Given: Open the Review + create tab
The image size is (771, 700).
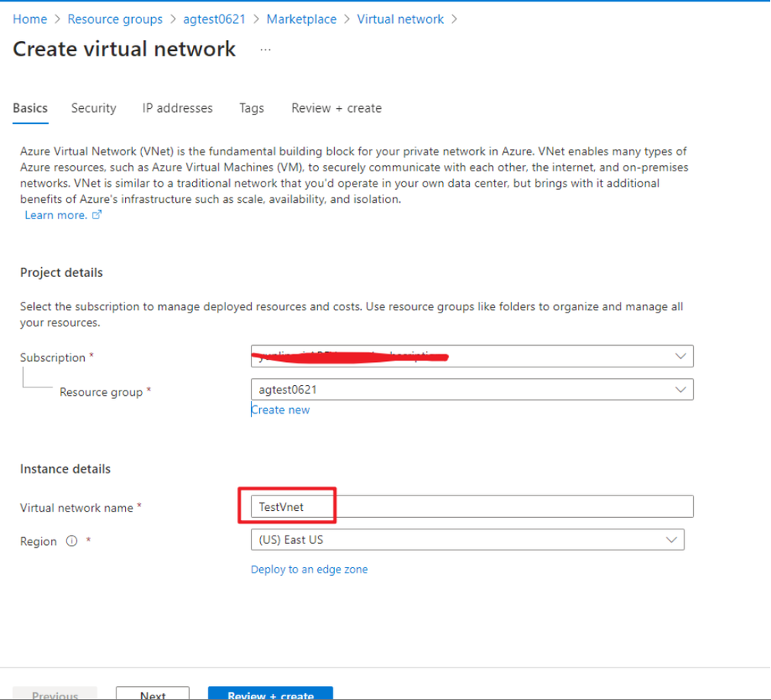Looking at the screenshot, I should click(336, 108).
